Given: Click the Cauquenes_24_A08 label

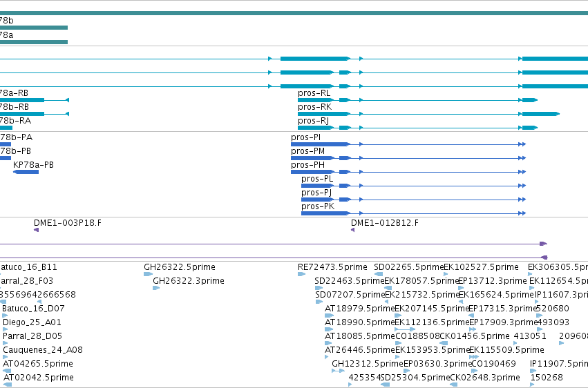Looking at the screenshot, I should tap(43, 350).
